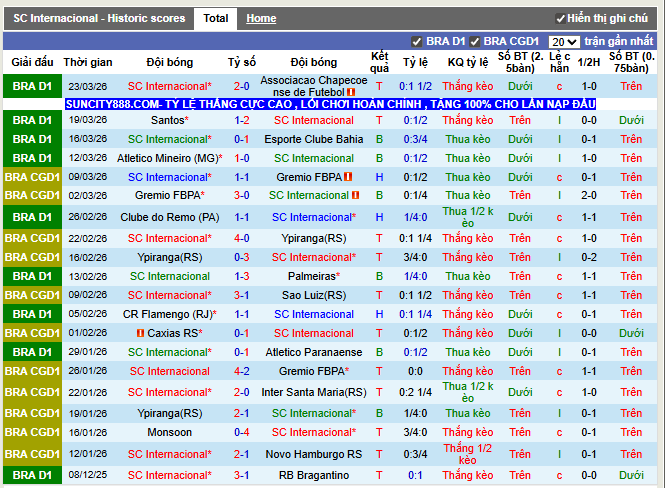
Task: Uncheck the BRA CGD1 league filter
Action: pyautogui.click(x=475, y=42)
